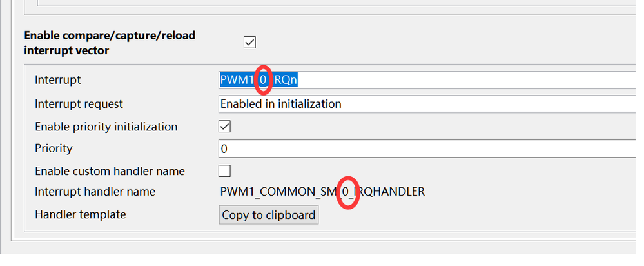Image resolution: width=644 pixels, height=266 pixels.
Task: Toggle the compare/capture/reload interrupt vector checkbox
Action: [x=249, y=43]
